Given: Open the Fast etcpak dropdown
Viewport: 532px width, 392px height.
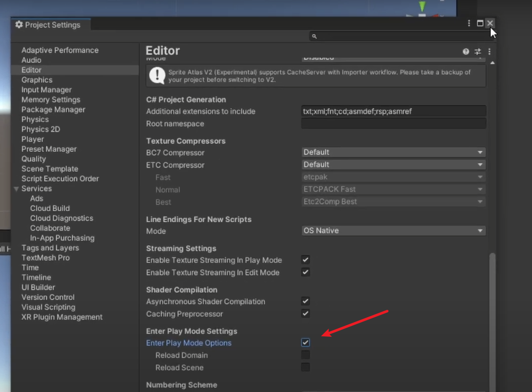Looking at the screenshot, I should (393, 177).
